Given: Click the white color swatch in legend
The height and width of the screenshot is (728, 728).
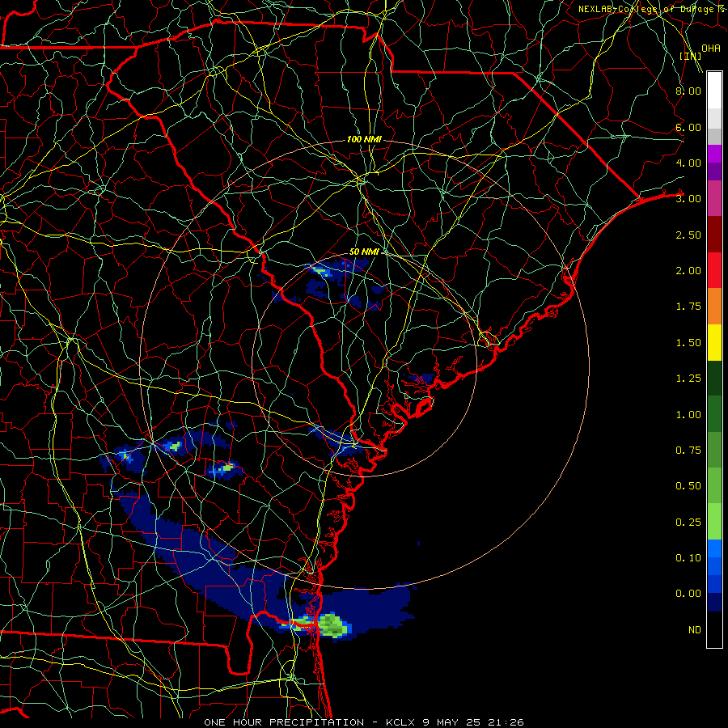Looking at the screenshot, I should pyautogui.click(x=714, y=91).
